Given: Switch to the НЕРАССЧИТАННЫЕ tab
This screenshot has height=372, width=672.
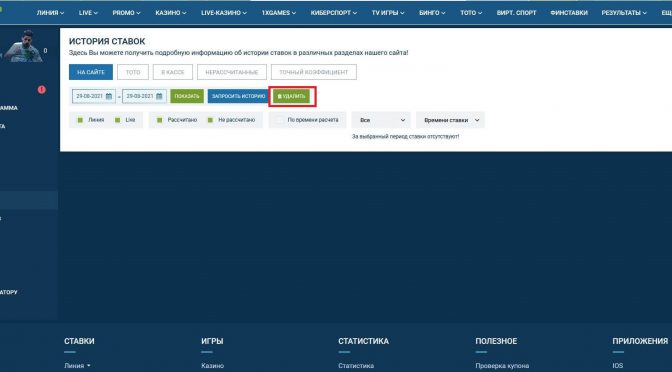Looking at the screenshot, I should [232, 72].
